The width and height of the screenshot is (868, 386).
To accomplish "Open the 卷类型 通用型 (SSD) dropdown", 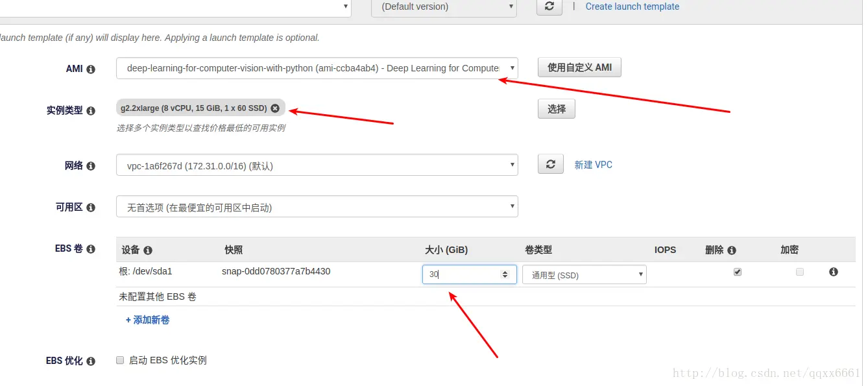I will 585,274.
